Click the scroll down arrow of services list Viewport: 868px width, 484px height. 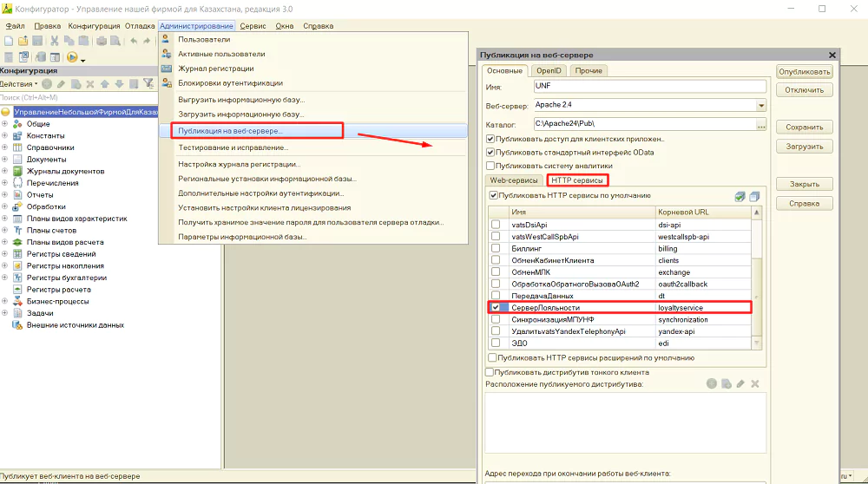757,343
